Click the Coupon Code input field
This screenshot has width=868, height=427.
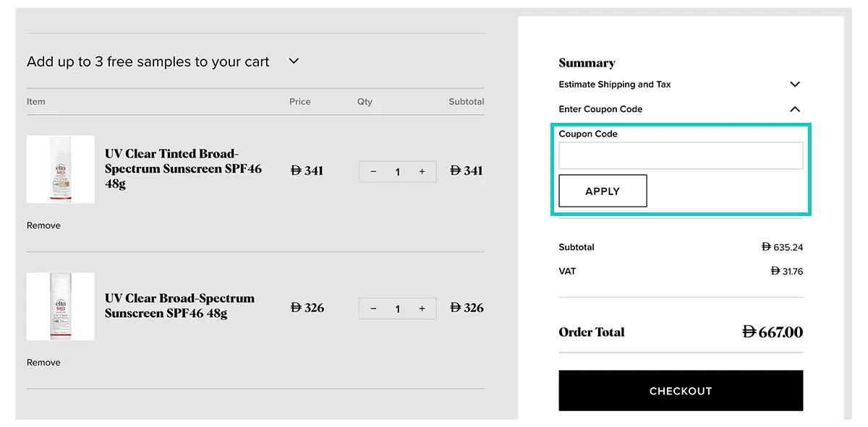pos(681,155)
